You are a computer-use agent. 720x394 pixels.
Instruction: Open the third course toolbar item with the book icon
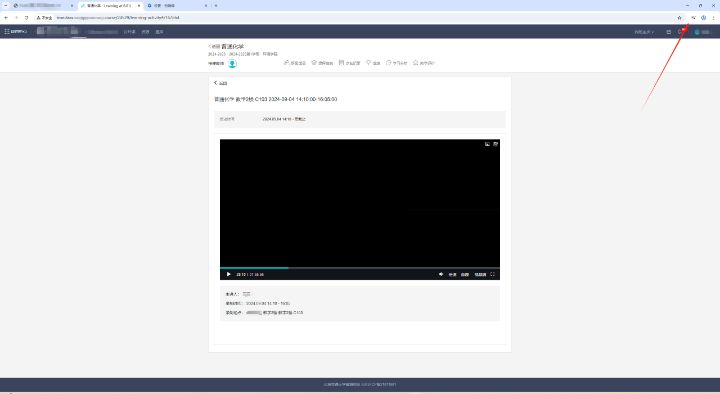click(x=349, y=63)
